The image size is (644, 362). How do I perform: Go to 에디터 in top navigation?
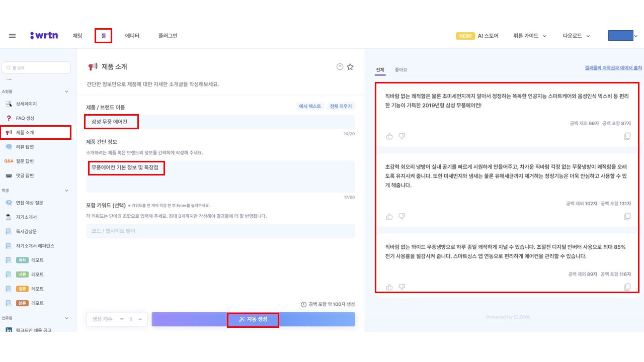[x=132, y=36]
